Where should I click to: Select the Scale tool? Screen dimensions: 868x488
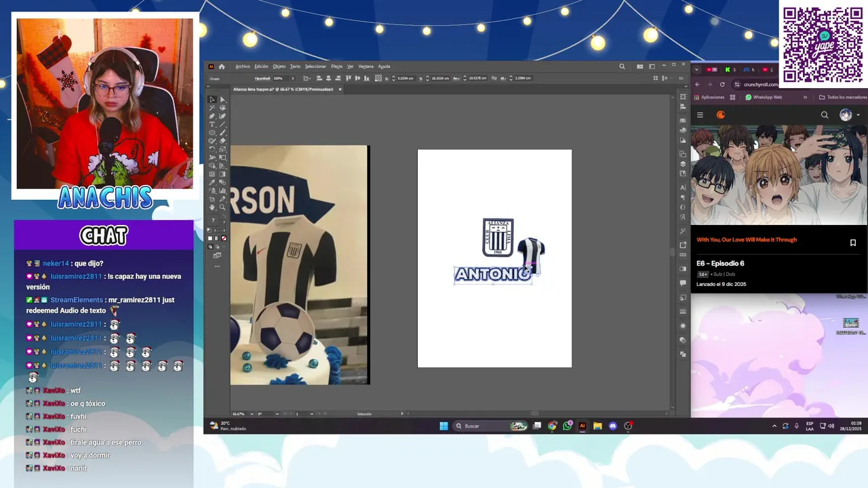click(x=222, y=149)
